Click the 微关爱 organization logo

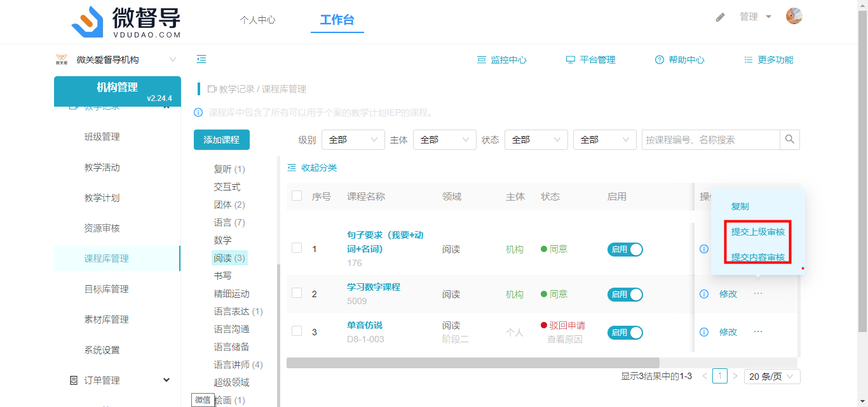[62, 60]
